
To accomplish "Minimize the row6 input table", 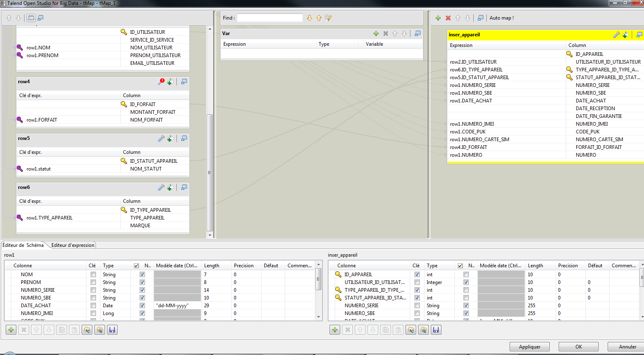I will [184, 187].
